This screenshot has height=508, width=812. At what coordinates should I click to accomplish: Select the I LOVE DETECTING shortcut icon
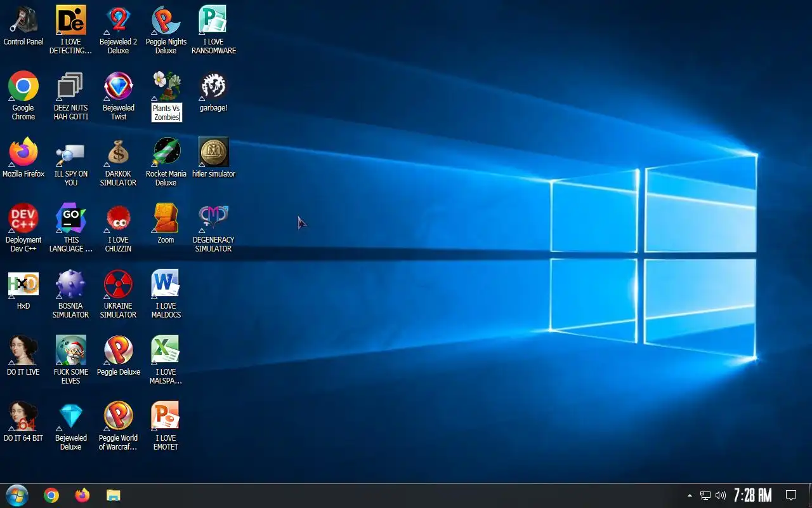coord(71,20)
